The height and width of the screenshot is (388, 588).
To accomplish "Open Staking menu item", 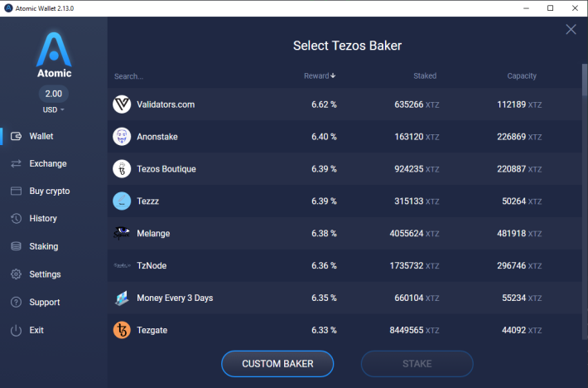I will point(44,246).
